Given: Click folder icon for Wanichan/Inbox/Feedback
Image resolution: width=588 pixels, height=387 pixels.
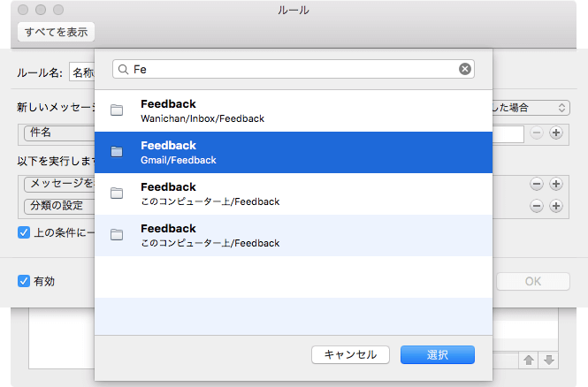Looking at the screenshot, I should [117, 110].
